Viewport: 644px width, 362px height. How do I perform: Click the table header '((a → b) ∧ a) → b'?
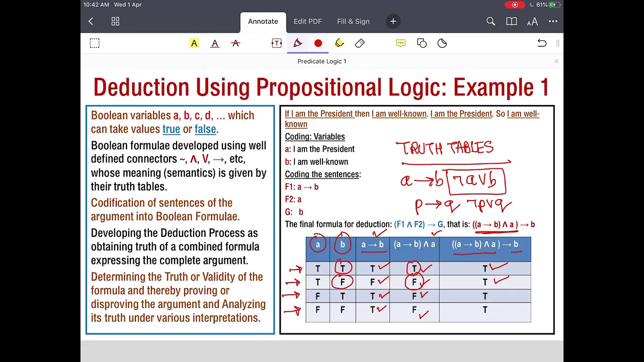485,245
